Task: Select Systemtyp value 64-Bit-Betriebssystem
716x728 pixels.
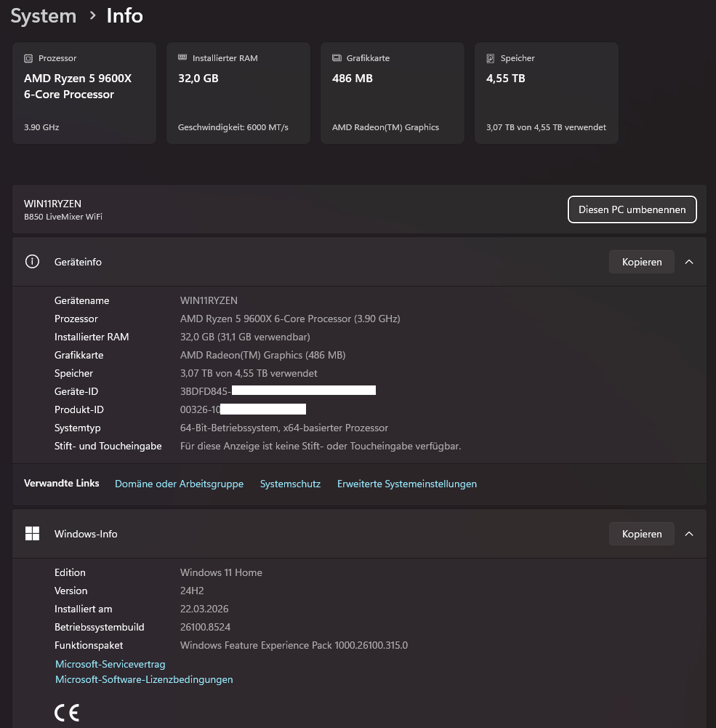Action: [284, 428]
